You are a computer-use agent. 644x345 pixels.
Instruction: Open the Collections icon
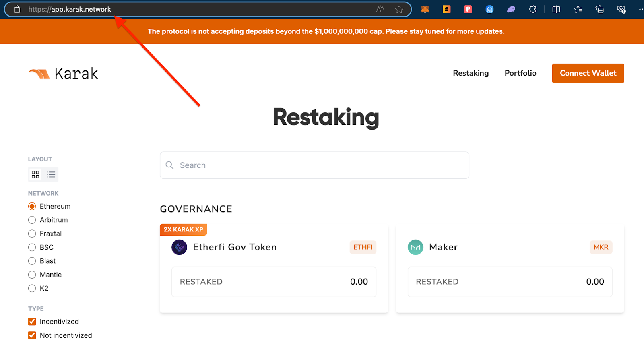click(599, 9)
